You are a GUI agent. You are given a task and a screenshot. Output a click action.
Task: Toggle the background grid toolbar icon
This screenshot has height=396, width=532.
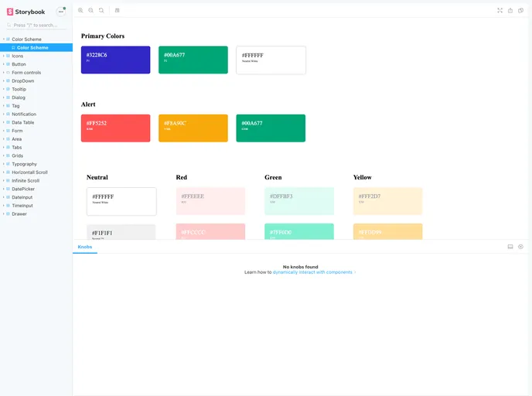tap(117, 11)
